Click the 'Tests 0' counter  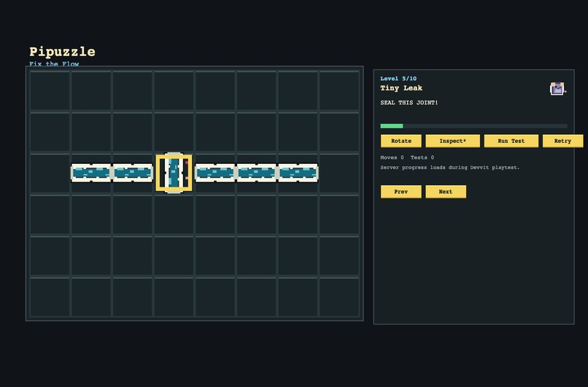coord(422,157)
